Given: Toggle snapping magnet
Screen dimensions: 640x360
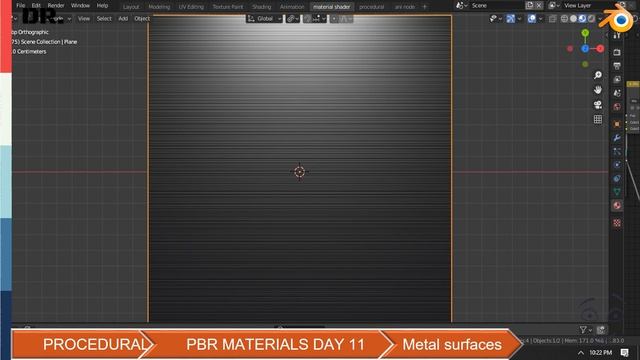Looking at the screenshot, I should (x=307, y=18).
